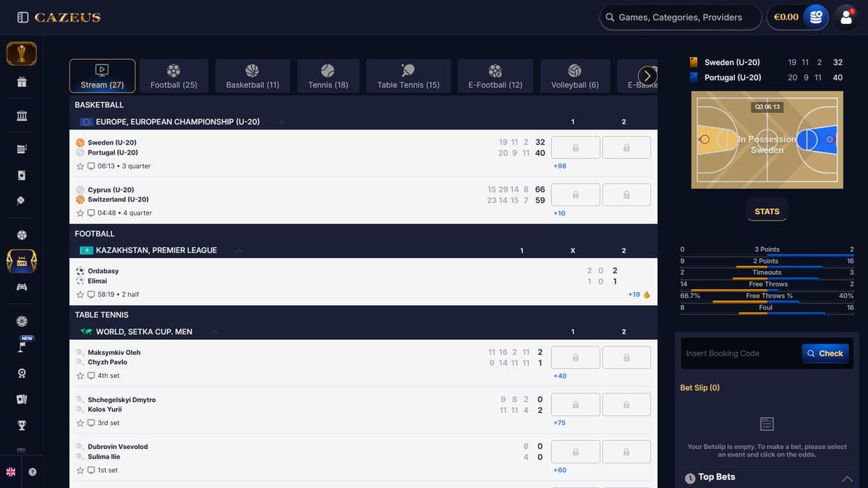Open stream icon for Sweden vs Portugal
This screenshot has width=868, height=488.
click(91, 166)
